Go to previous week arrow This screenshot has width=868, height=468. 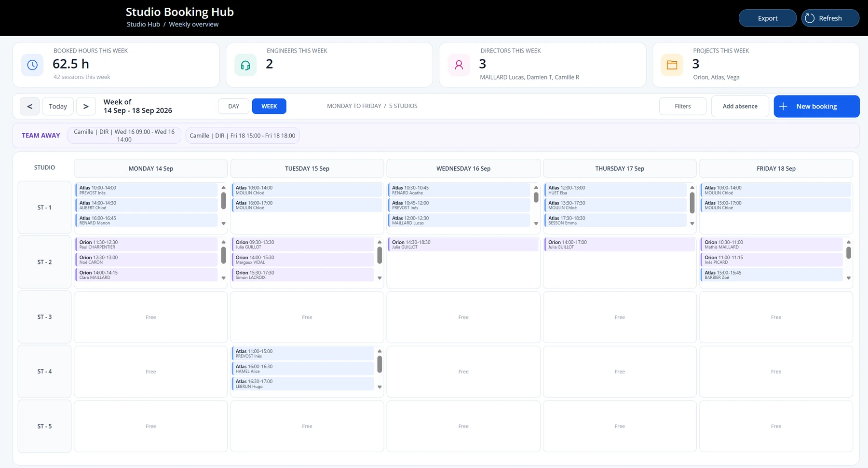coord(30,106)
